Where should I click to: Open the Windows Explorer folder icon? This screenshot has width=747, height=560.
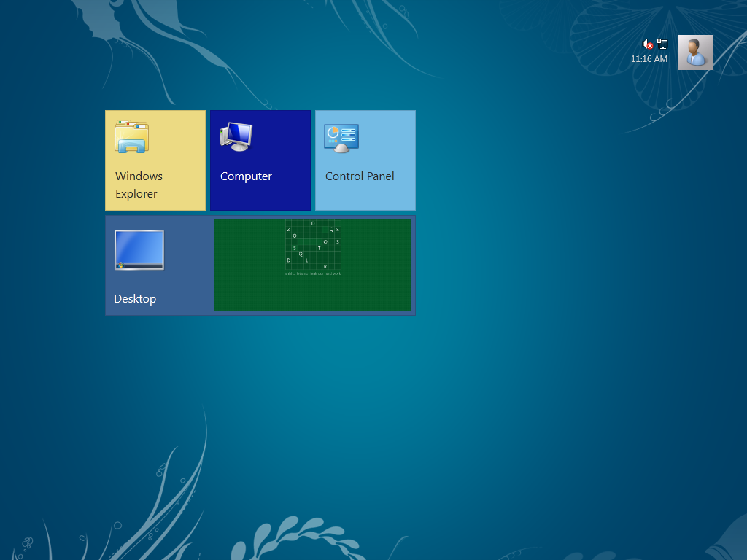click(131, 137)
